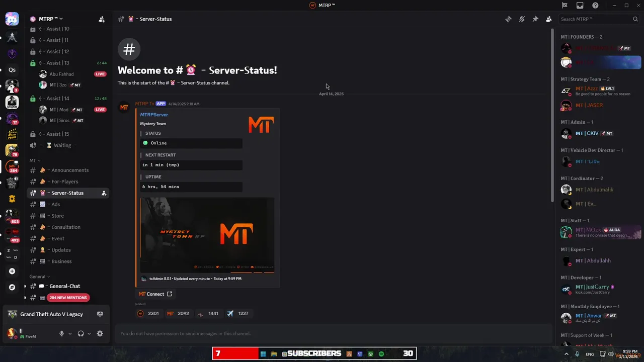Open the SHADOW server icon
Screen dimensions: 644x362
click(12, 102)
